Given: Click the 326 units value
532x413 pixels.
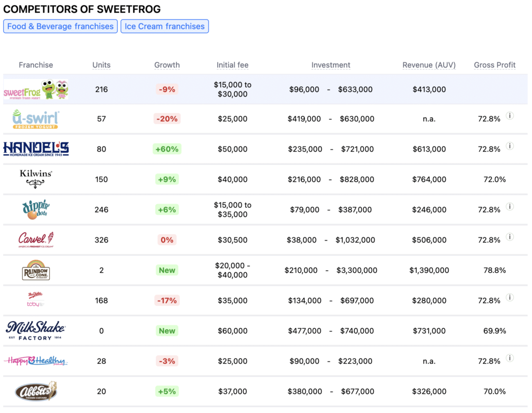Looking at the screenshot, I should point(101,240).
